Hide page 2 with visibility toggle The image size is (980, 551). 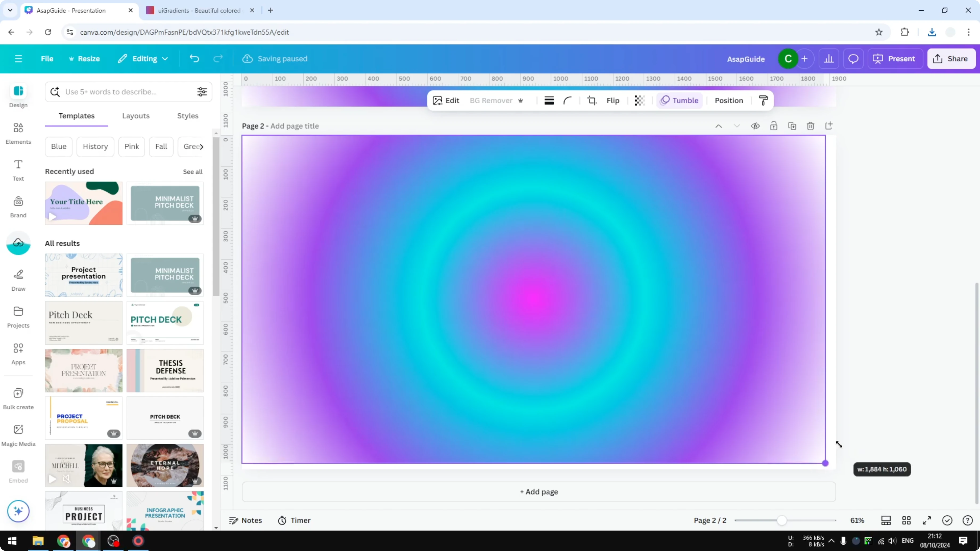(x=756, y=126)
